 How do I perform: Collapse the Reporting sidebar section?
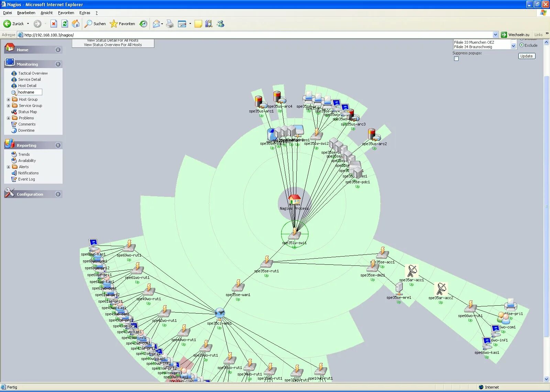tap(58, 145)
